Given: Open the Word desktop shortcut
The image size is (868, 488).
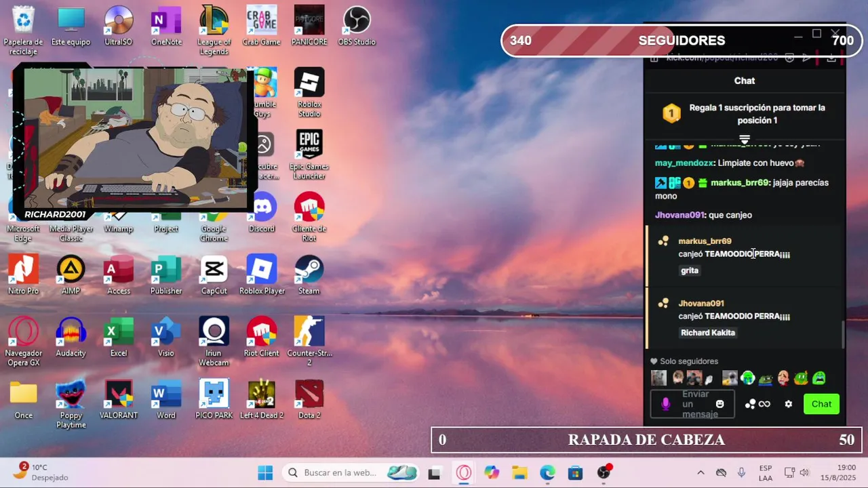Looking at the screenshot, I should (166, 400).
